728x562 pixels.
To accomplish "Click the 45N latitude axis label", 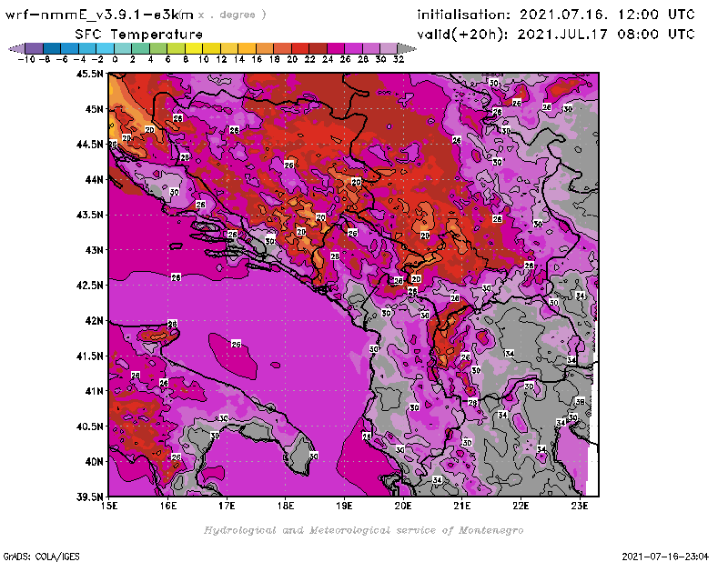I will [94, 109].
